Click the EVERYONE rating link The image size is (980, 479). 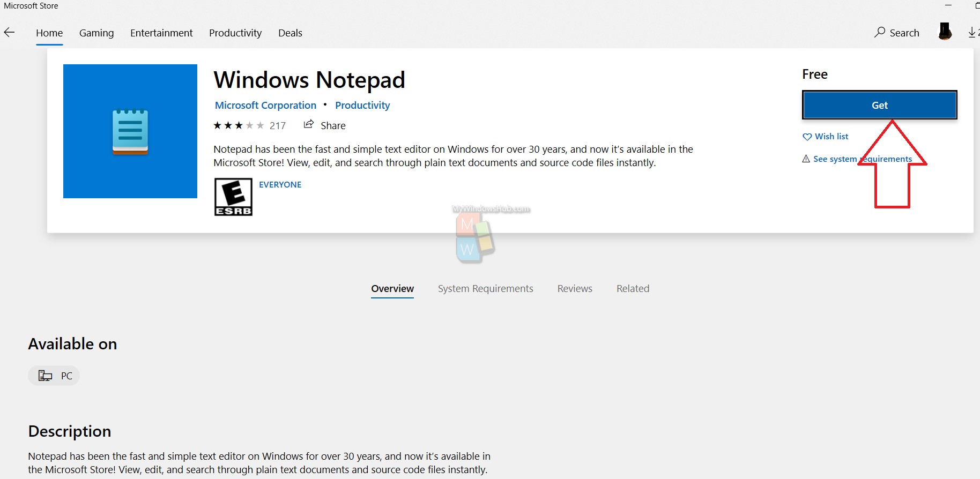click(x=280, y=184)
